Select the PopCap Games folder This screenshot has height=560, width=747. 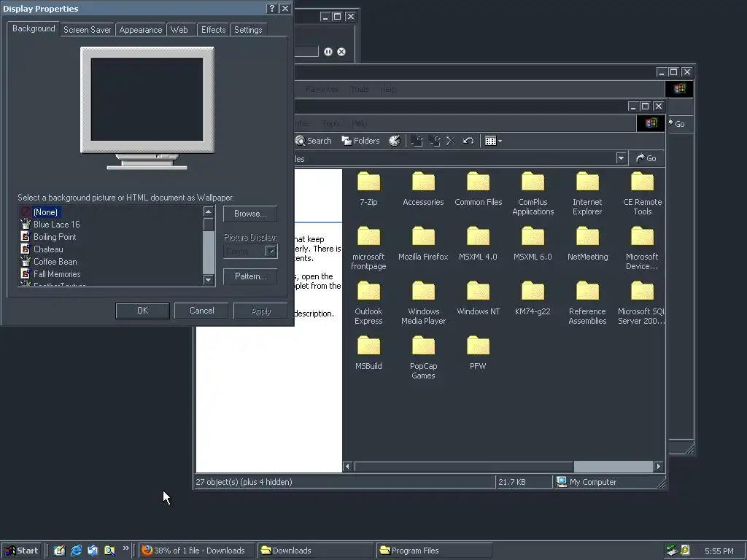pyautogui.click(x=423, y=358)
